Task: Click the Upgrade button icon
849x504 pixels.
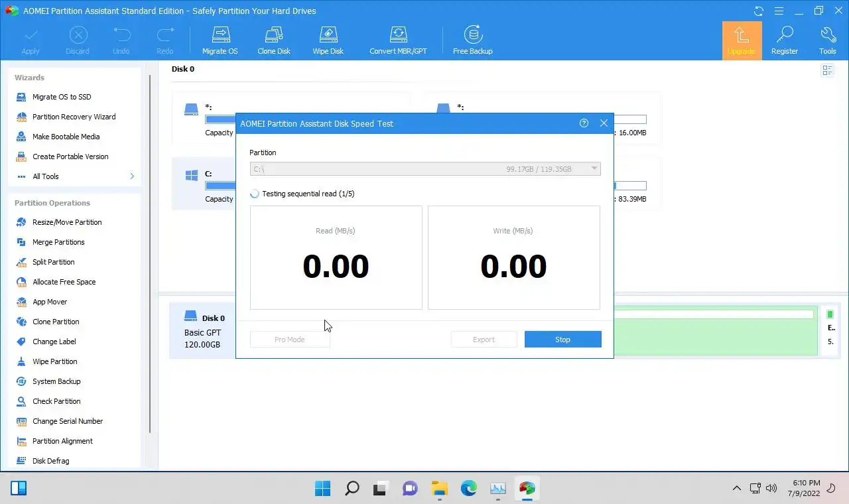Action: coord(742,40)
